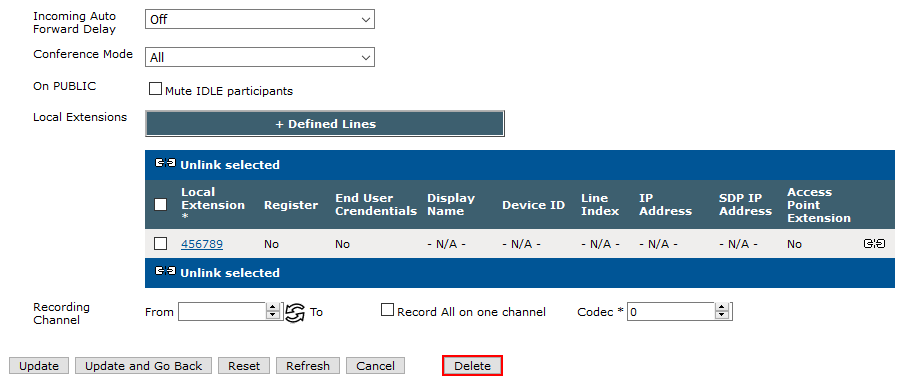Click the Device ID cell N/A
This screenshot has width=905, height=382.
521,244
